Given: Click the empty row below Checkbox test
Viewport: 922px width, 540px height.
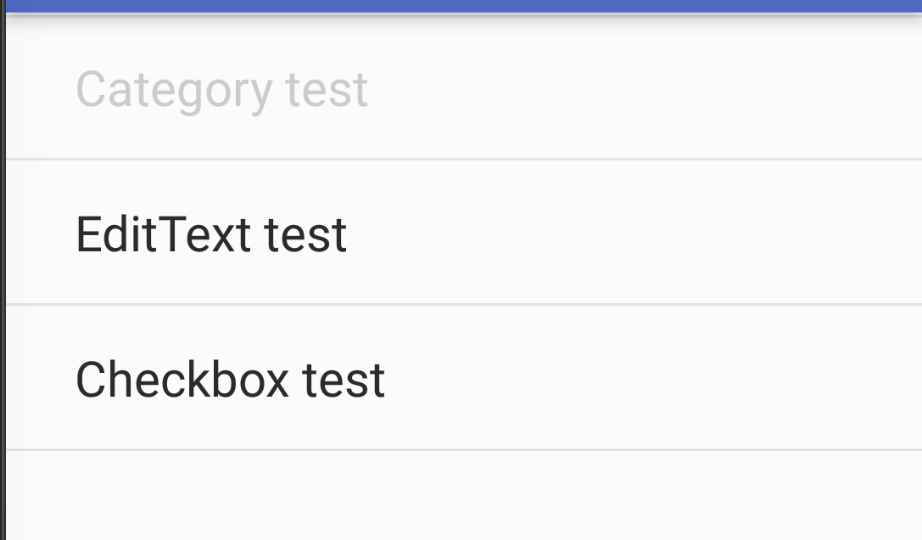Looking at the screenshot, I should pos(464,495).
